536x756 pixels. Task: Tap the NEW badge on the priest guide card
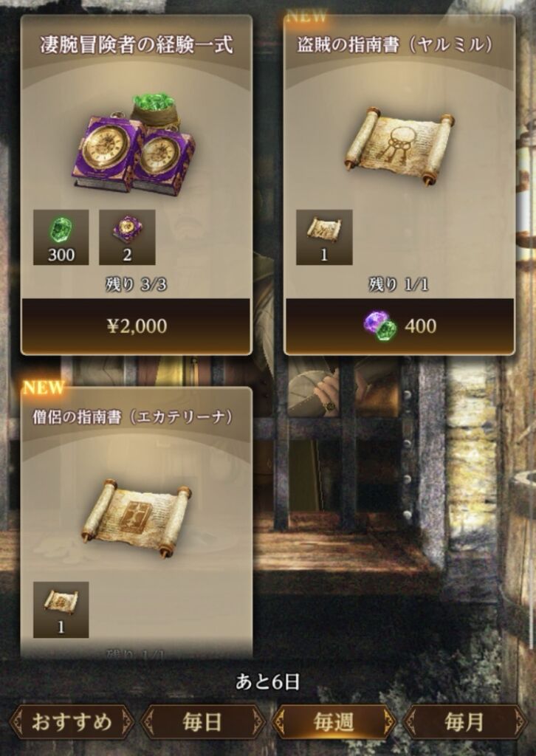(44, 387)
